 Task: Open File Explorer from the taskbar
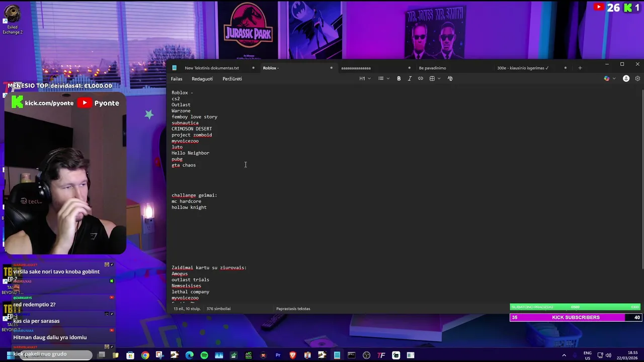[x=116, y=355]
